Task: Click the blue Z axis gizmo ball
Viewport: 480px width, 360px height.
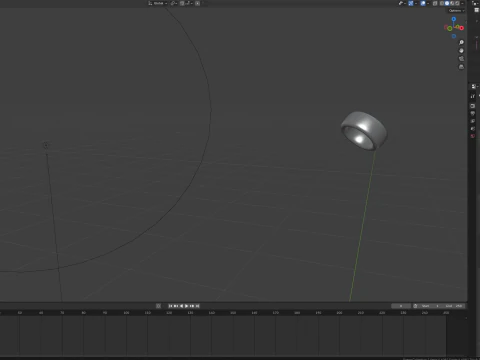Action: coord(454,19)
